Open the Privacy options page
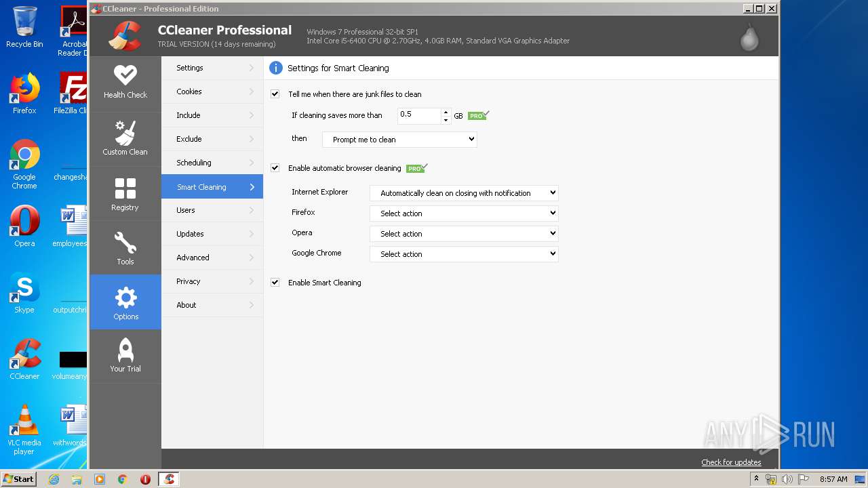Image resolution: width=868 pixels, height=488 pixels. [x=212, y=281]
